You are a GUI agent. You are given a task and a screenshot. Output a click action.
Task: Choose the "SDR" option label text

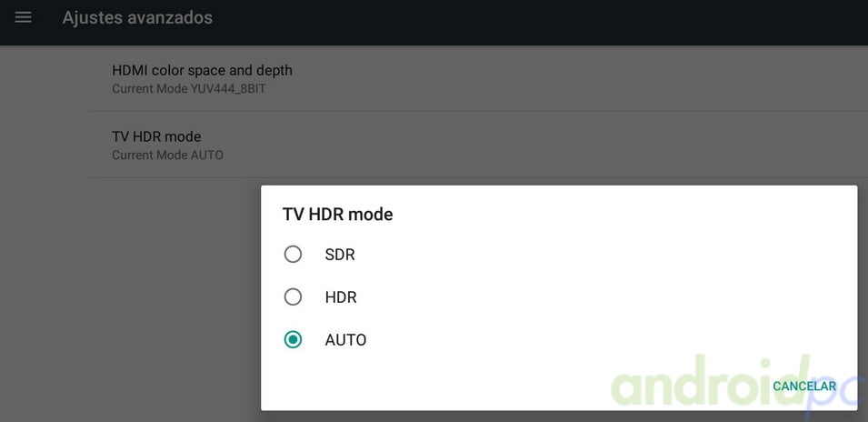[340, 255]
